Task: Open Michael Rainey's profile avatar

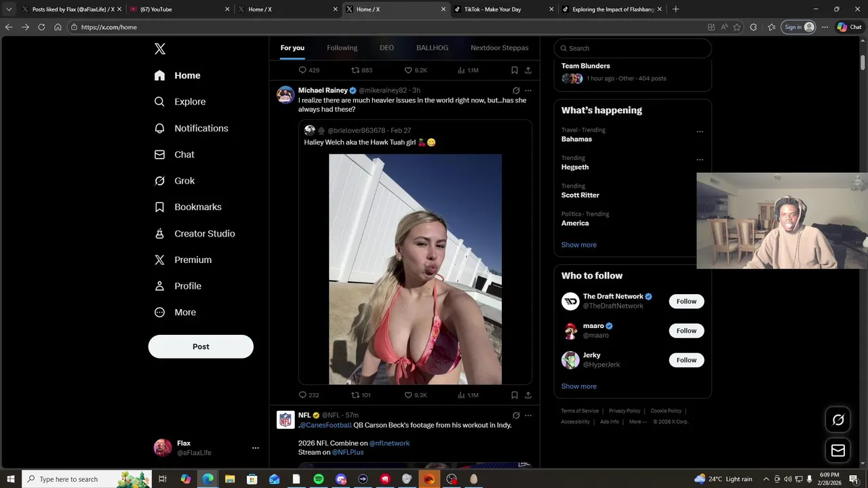Action: [285, 94]
